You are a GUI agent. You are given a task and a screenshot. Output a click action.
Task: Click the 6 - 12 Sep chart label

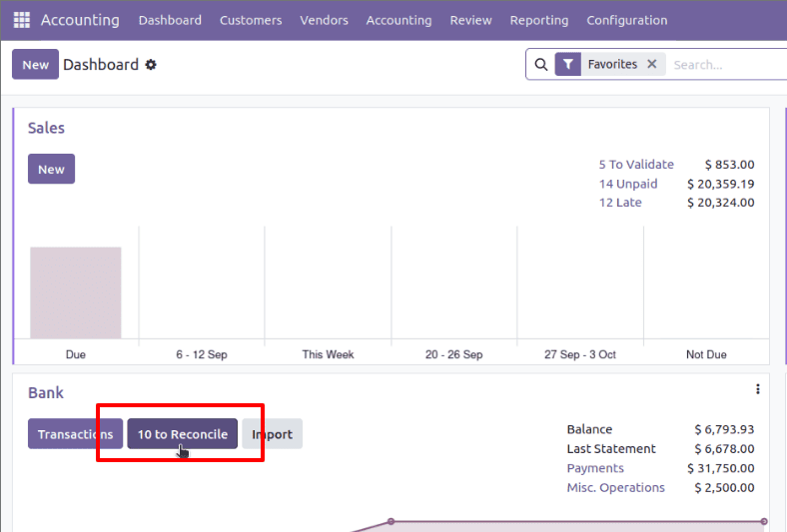coord(202,354)
